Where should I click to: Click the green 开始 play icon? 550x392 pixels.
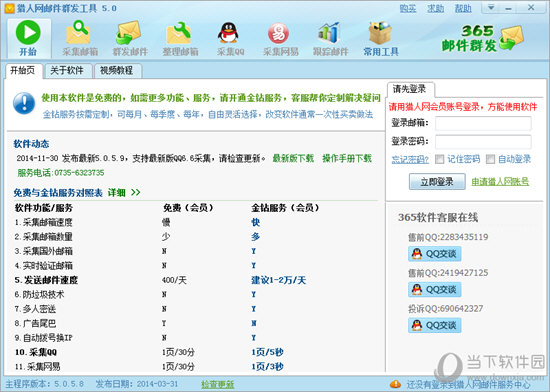(x=28, y=33)
